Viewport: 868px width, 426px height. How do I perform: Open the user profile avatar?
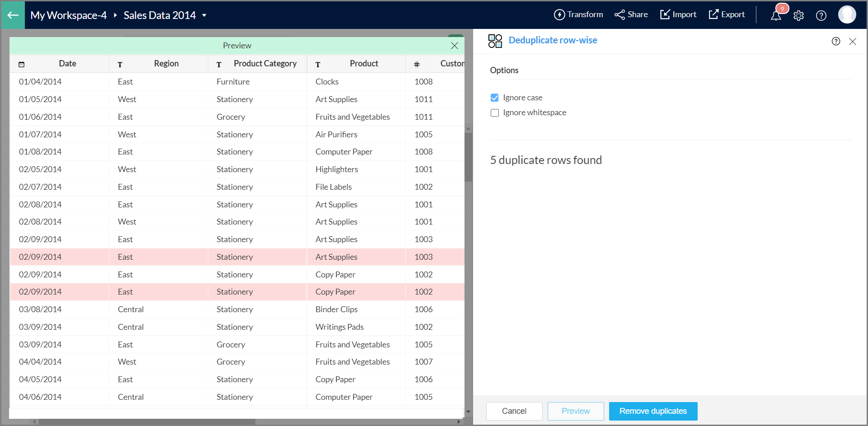pyautogui.click(x=847, y=15)
